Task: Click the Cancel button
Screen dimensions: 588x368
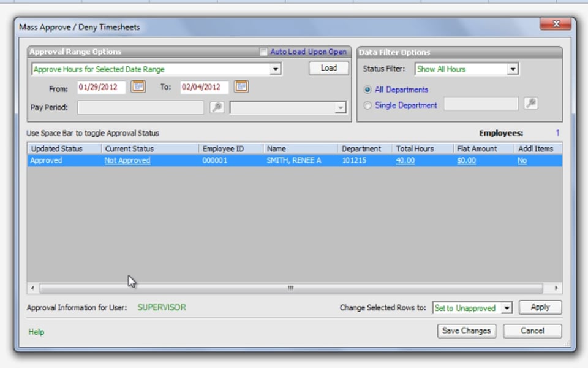Action: (532, 331)
